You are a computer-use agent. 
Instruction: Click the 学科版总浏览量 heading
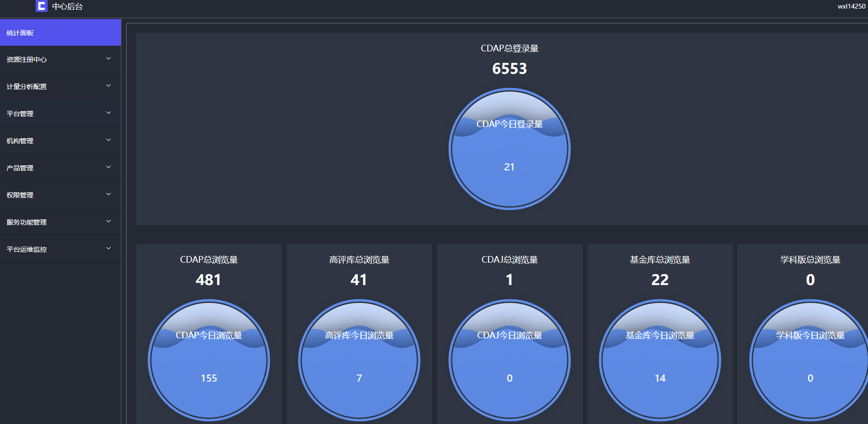[x=810, y=260]
